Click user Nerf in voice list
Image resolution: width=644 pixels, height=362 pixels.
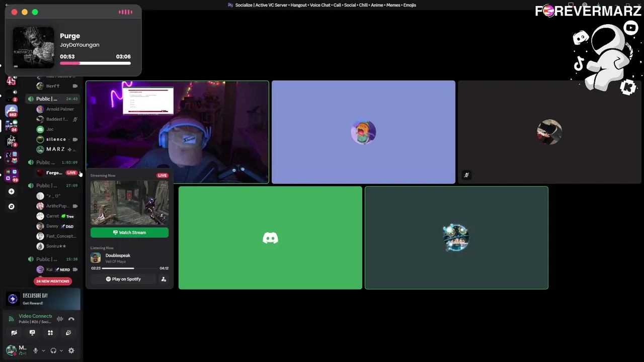(57, 86)
